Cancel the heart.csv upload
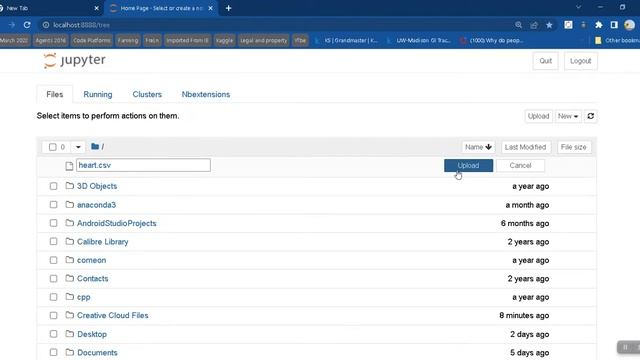The width and height of the screenshot is (640, 360). 520,165
